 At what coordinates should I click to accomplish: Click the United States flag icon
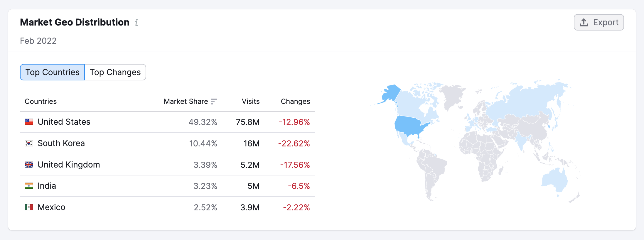29,122
